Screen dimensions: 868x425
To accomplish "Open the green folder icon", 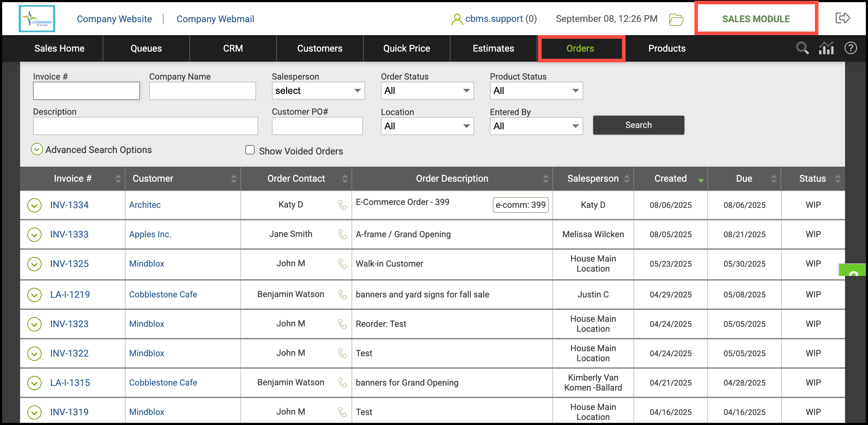I will tap(676, 19).
